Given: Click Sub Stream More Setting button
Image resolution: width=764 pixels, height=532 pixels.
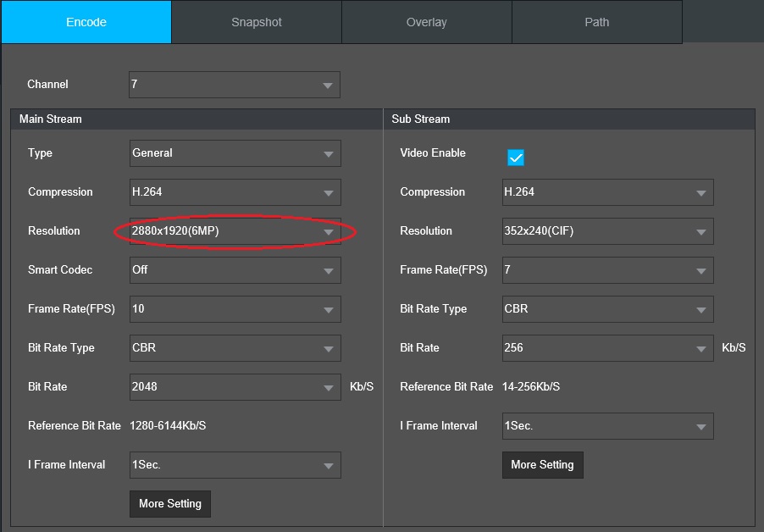Looking at the screenshot, I should click(x=542, y=465).
